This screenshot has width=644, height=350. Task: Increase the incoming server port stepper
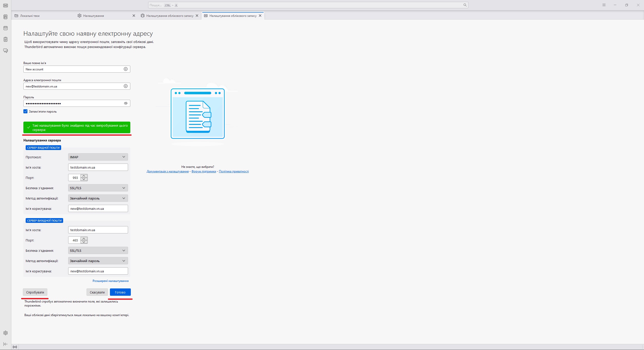[x=84, y=176]
